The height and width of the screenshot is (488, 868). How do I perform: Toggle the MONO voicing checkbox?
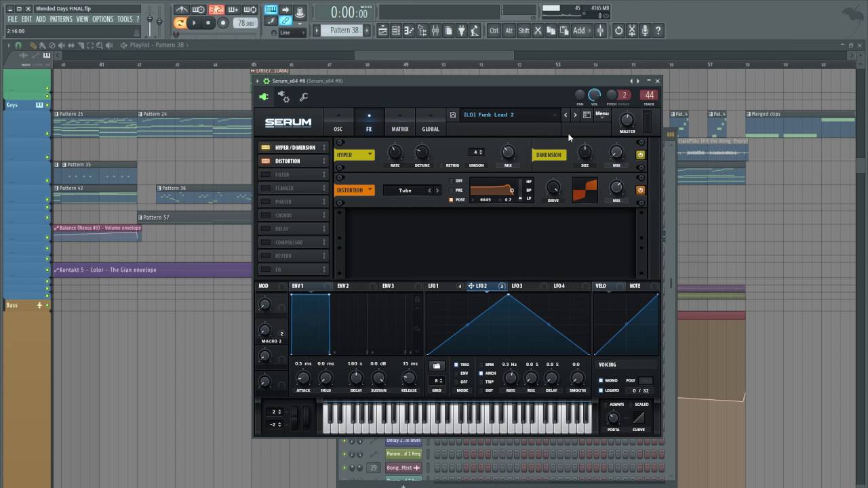(601, 381)
